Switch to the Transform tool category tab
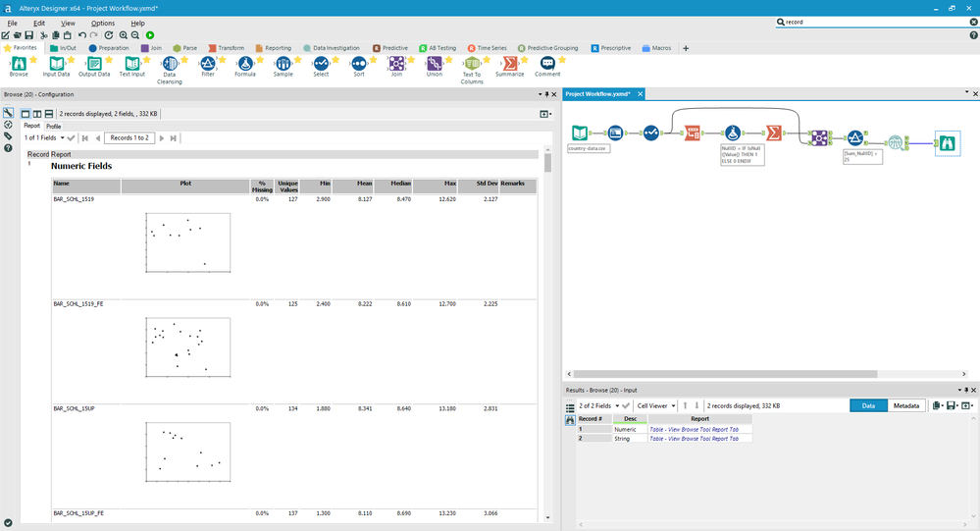980x531 pixels. point(227,48)
